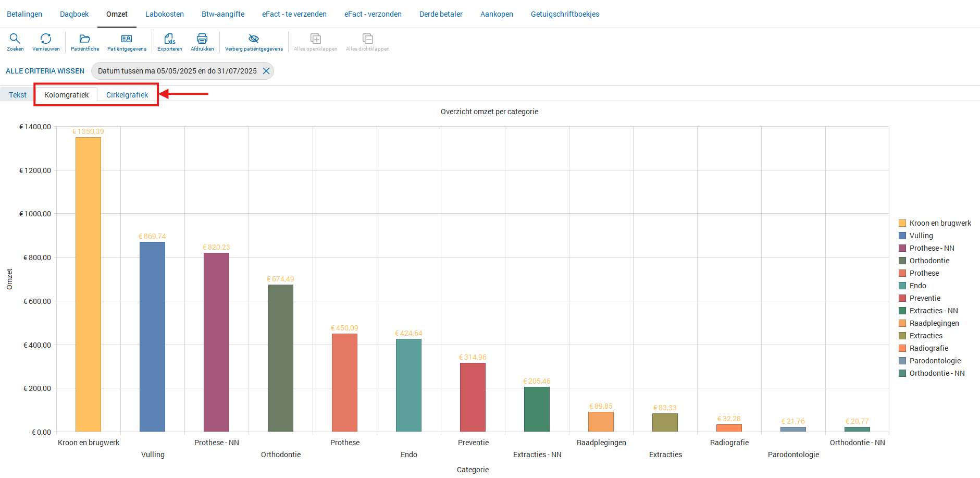Screen dimensions: 980x478
Task: Select the Kolomgrafiek tab
Action: [66, 95]
